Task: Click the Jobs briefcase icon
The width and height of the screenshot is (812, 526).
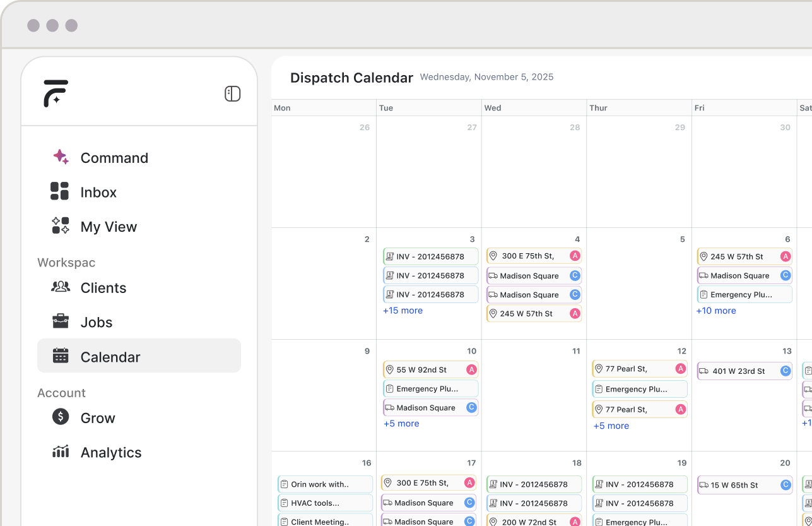Action: point(61,321)
